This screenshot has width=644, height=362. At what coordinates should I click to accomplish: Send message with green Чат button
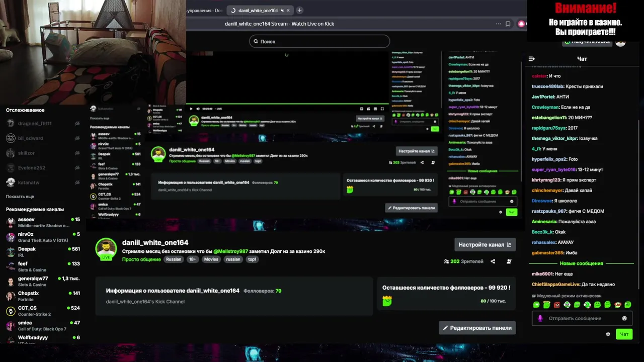pos(624,334)
